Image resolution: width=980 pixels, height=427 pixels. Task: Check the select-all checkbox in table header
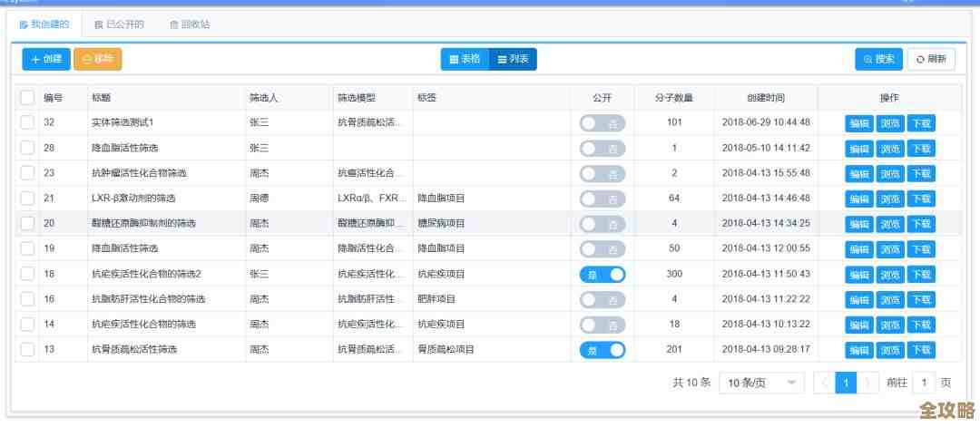point(27,97)
